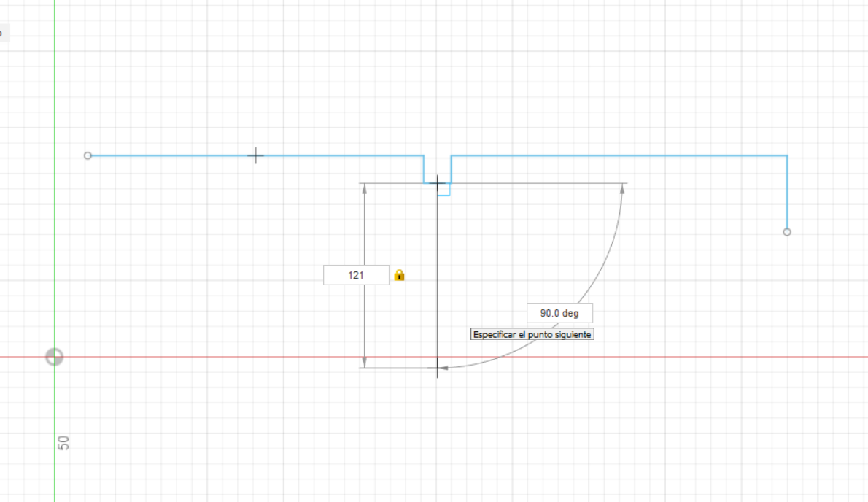
Task: Click the "50" grid axis label
Action: (63, 443)
